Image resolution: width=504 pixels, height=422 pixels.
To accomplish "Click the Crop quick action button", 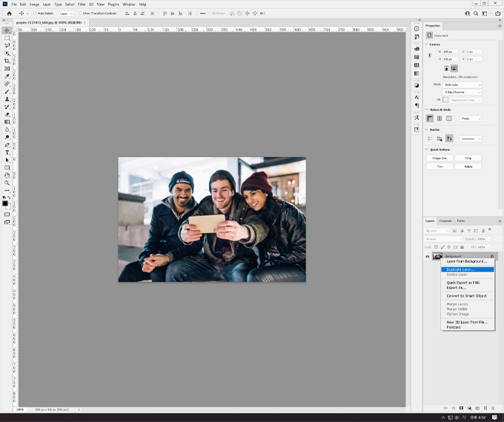I will pyautogui.click(x=468, y=158).
